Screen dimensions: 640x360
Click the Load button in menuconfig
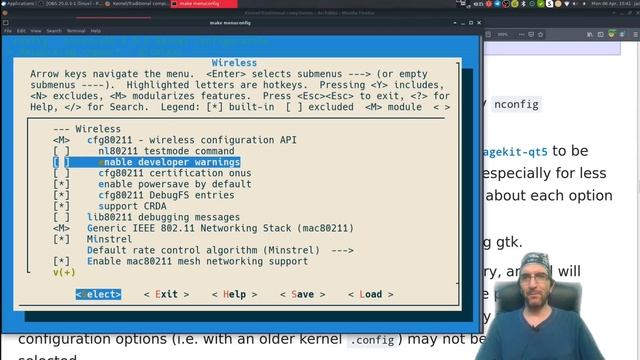(371, 294)
